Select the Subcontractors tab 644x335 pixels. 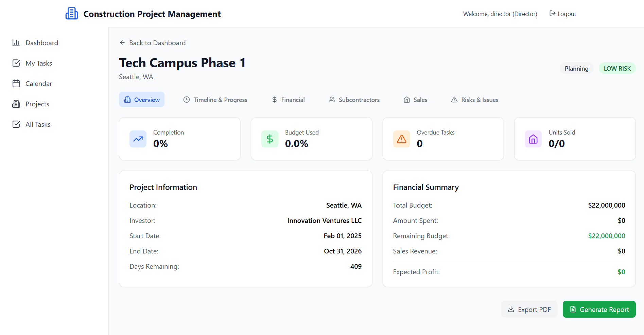pyautogui.click(x=354, y=100)
